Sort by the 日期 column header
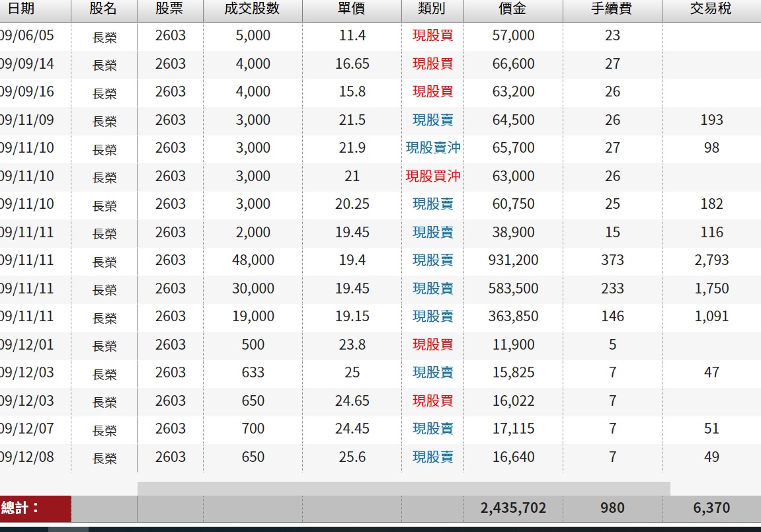The width and height of the screenshot is (761, 532). click(21, 8)
